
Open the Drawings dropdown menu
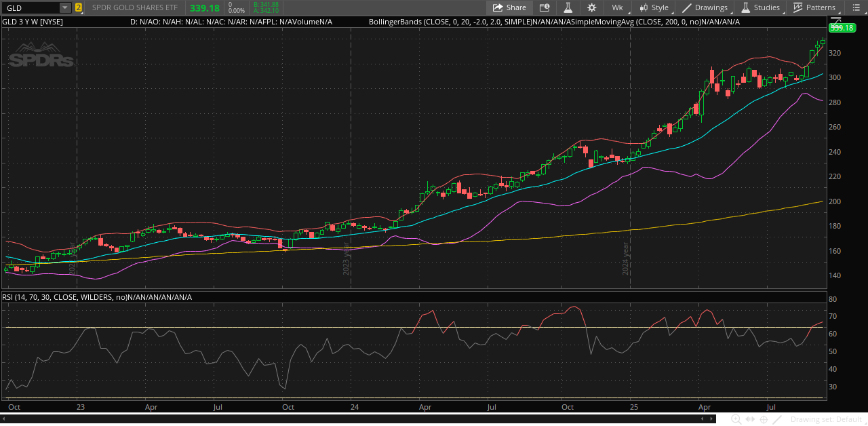705,7
